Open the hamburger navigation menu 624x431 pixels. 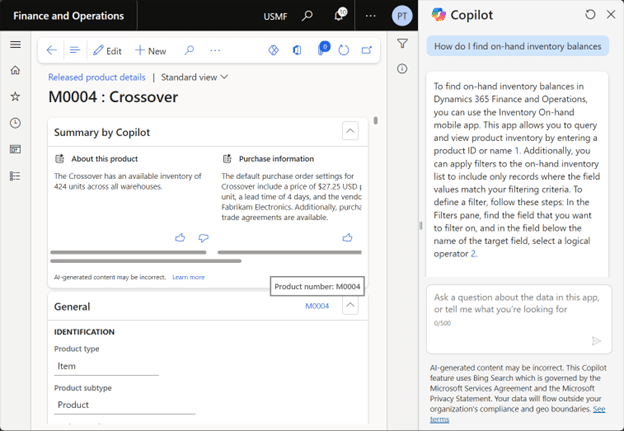[15, 44]
